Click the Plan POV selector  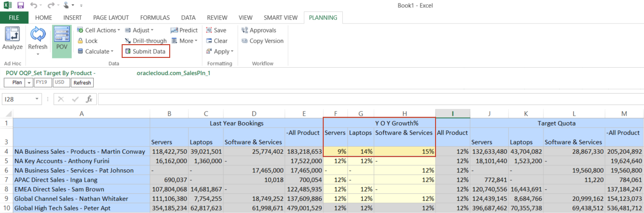tap(15, 83)
